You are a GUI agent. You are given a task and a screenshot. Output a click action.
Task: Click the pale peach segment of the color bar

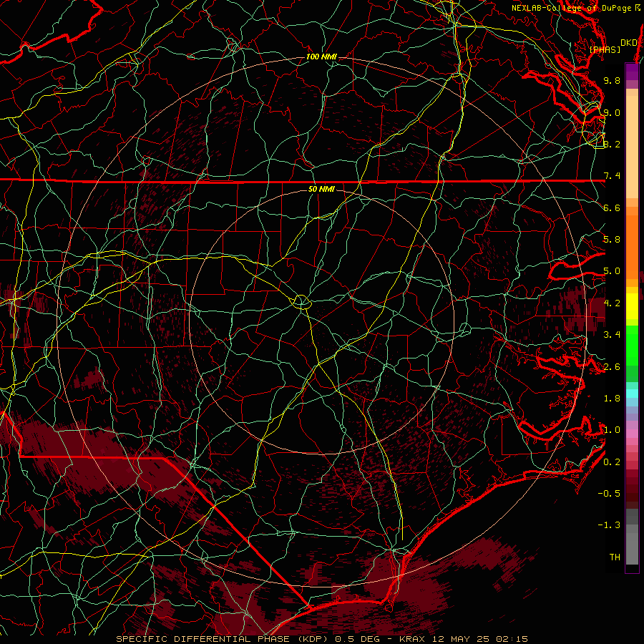pyautogui.click(x=632, y=148)
